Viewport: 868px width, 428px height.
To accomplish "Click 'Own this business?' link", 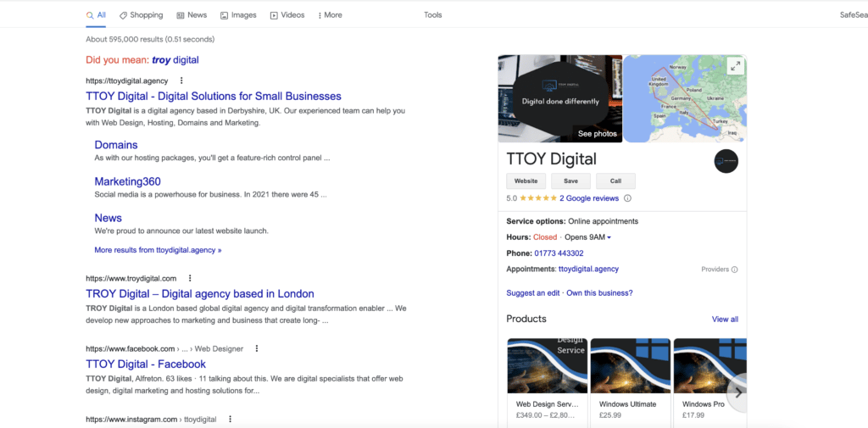I will (x=599, y=293).
